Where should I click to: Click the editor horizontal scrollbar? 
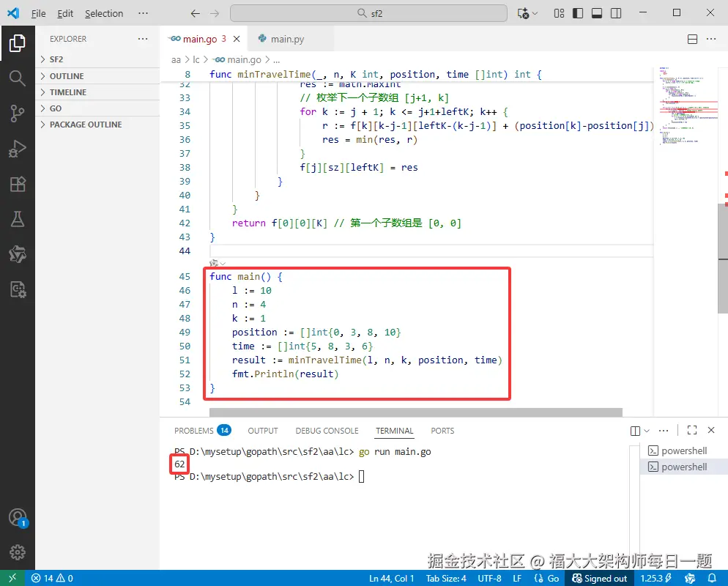[x=415, y=412]
